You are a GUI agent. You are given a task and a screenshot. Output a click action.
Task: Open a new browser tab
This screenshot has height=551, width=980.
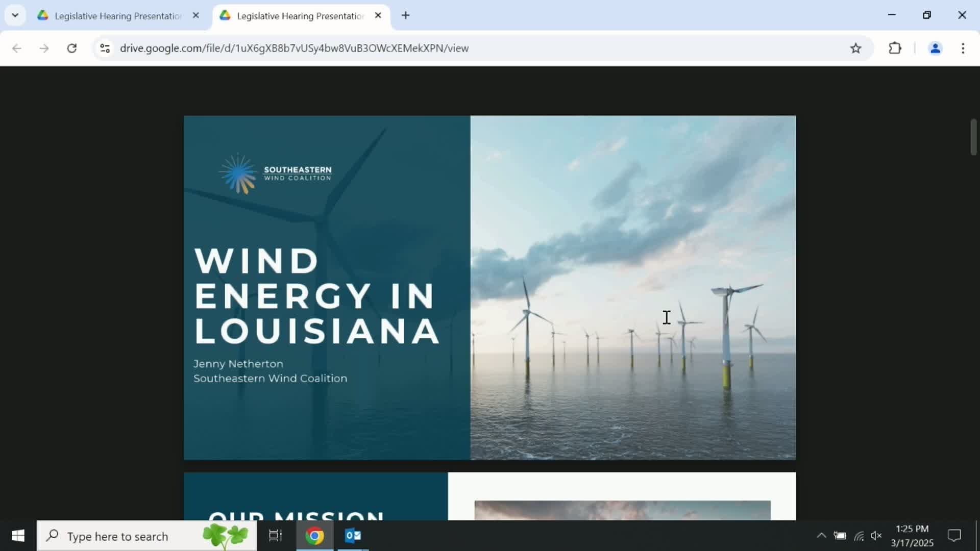[x=405, y=15]
